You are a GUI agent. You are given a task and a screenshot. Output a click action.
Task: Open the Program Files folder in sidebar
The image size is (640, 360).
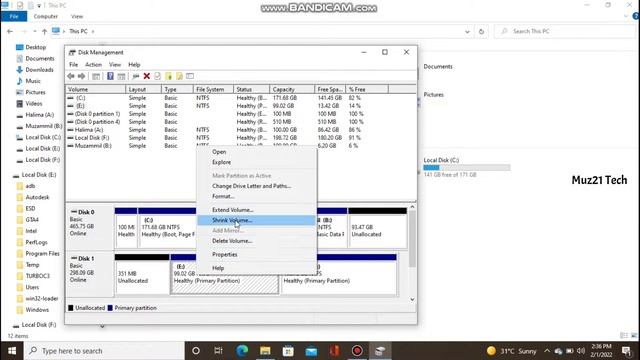point(42,254)
